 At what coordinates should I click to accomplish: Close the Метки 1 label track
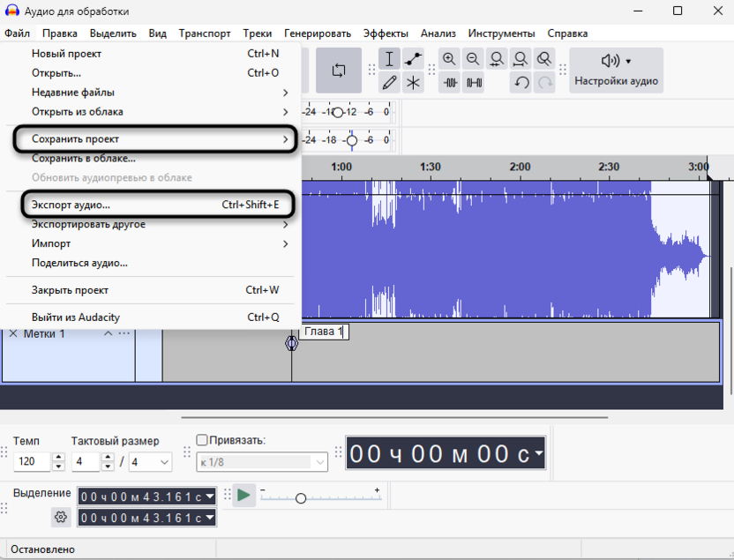[x=13, y=333]
